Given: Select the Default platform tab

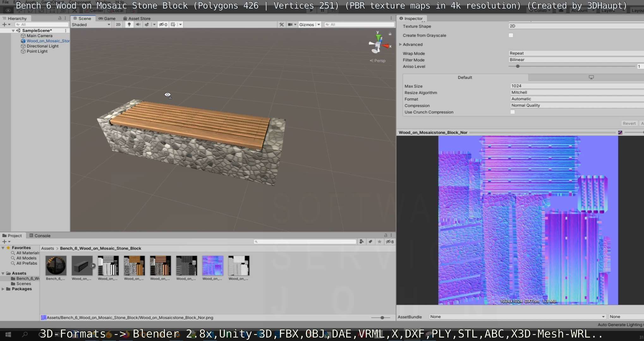Looking at the screenshot, I should coord(465,77).
